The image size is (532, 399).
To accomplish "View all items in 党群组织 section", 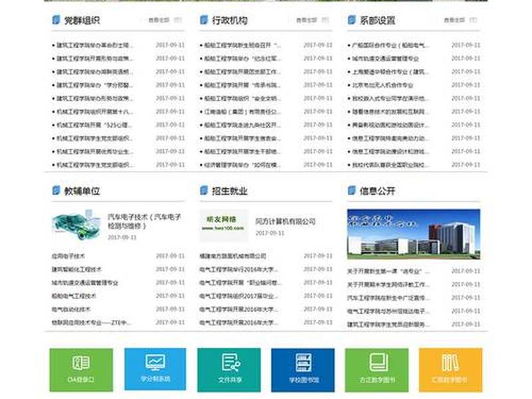I will 159,21.
